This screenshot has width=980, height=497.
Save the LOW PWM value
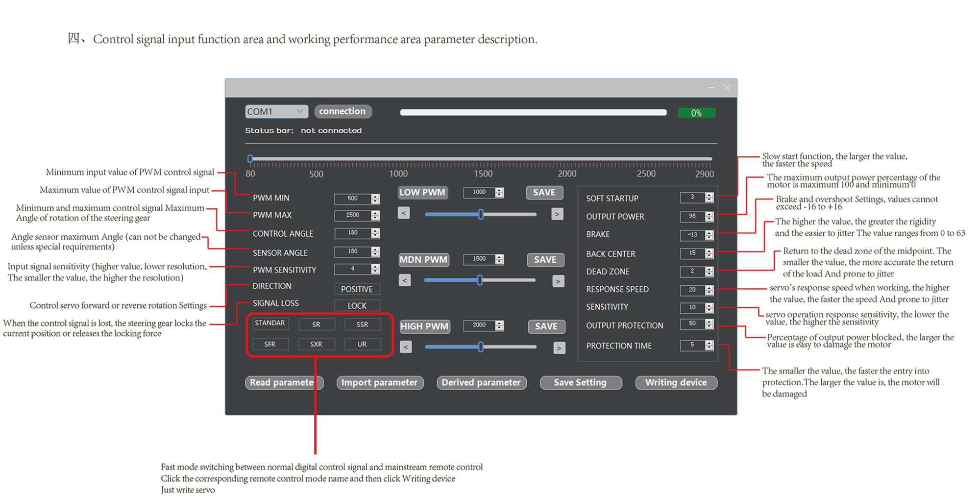(544, 193)
